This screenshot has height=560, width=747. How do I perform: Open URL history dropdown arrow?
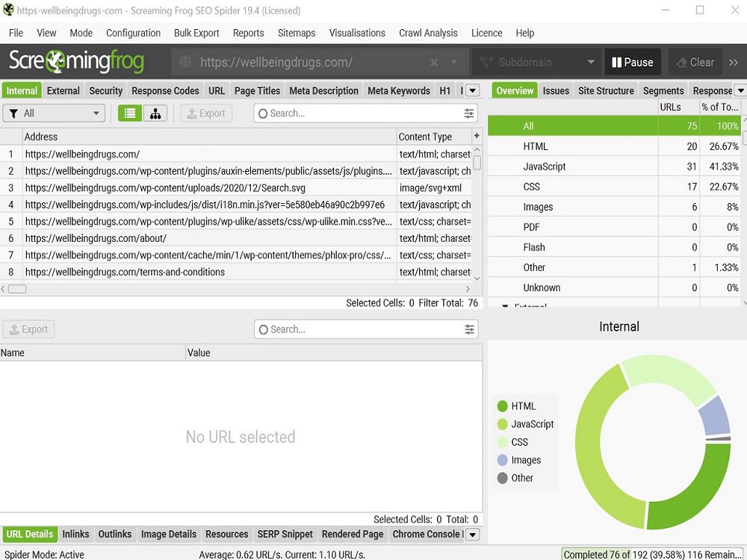(454, 63)
